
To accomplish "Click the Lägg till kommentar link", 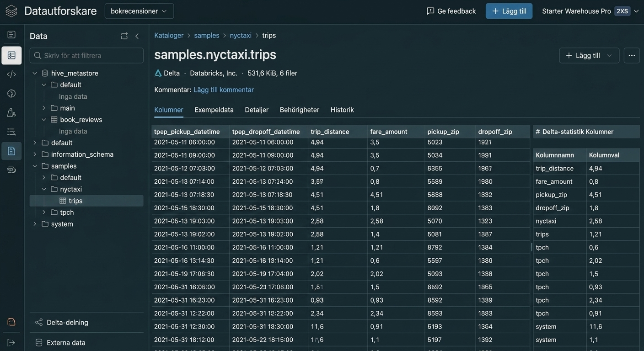I will (x=224, y=90).
